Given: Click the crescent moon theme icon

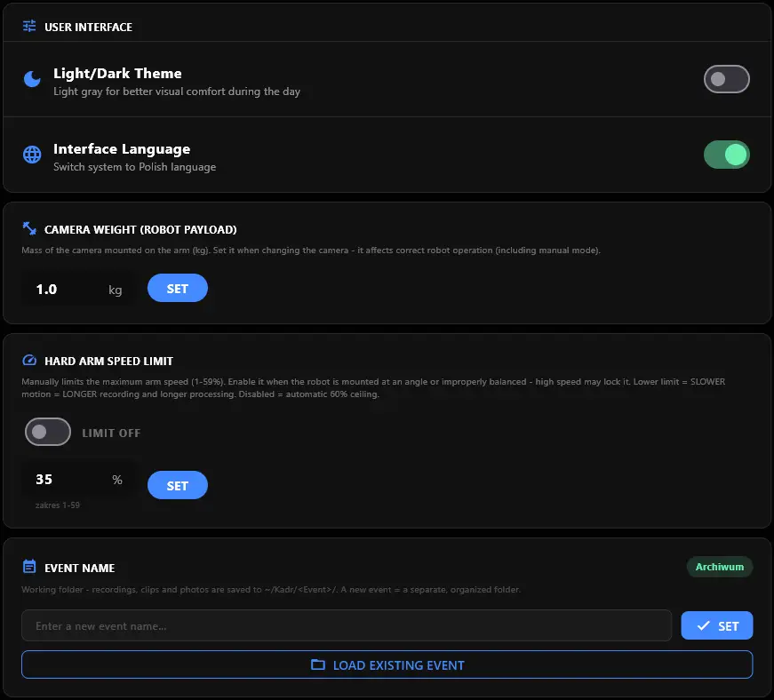Looking at the screenshot, I should tap(32, 79).
